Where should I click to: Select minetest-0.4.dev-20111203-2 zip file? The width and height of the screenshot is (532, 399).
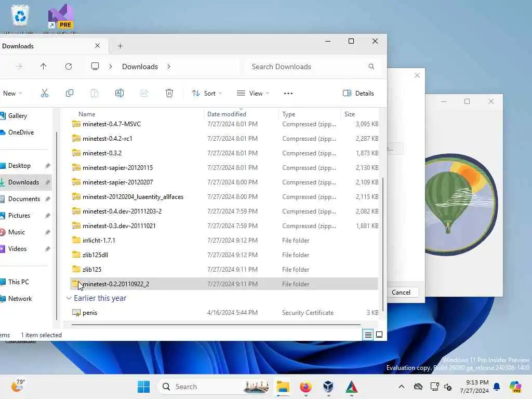click(x=224, y=211)
